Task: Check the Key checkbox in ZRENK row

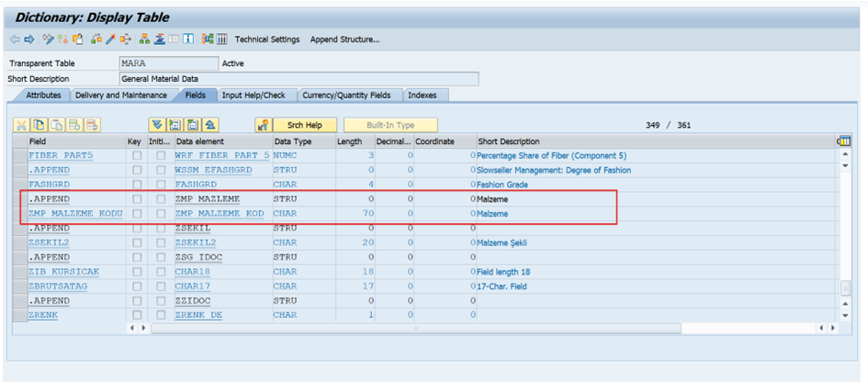Action: point(136,315)
